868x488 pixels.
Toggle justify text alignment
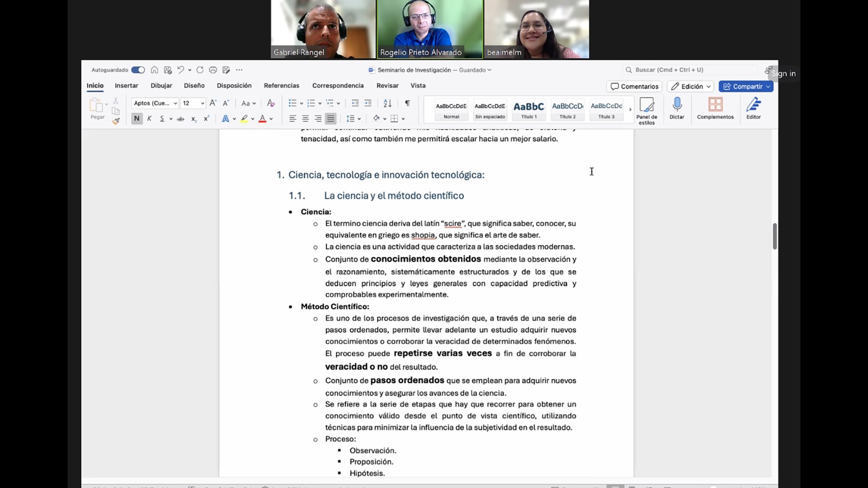click(x=330, y=119)
